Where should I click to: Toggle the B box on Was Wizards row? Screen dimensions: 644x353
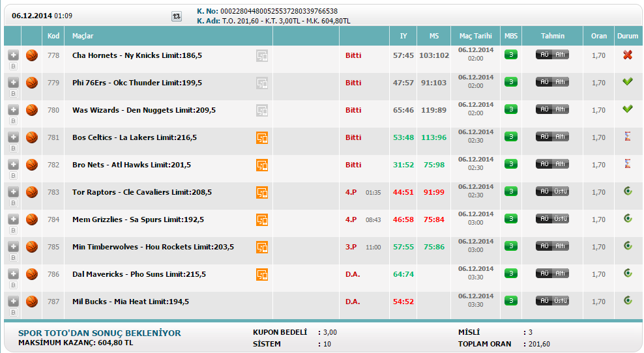[x=13, y=120]
